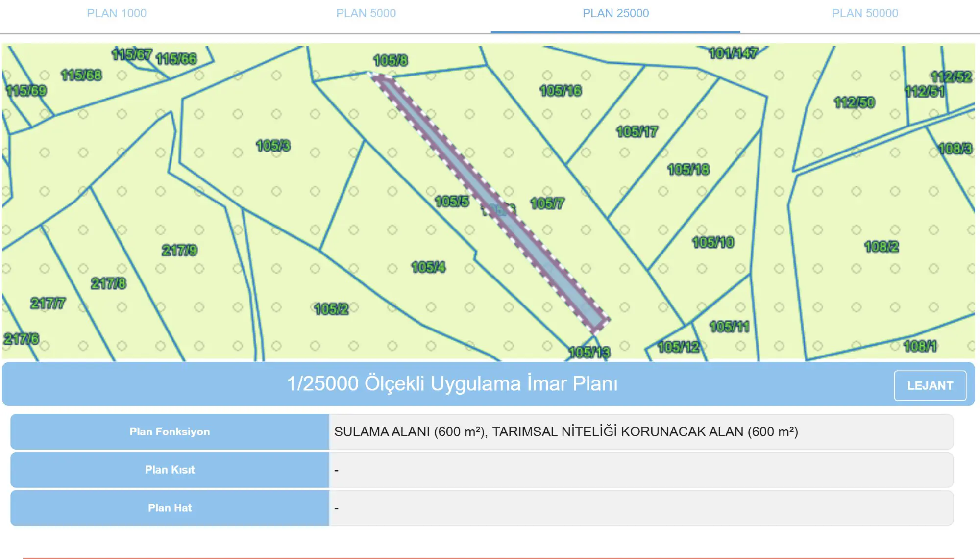Click parcel label 105/16 on the map
980x559 pixels.
click(x=561, y=91)
